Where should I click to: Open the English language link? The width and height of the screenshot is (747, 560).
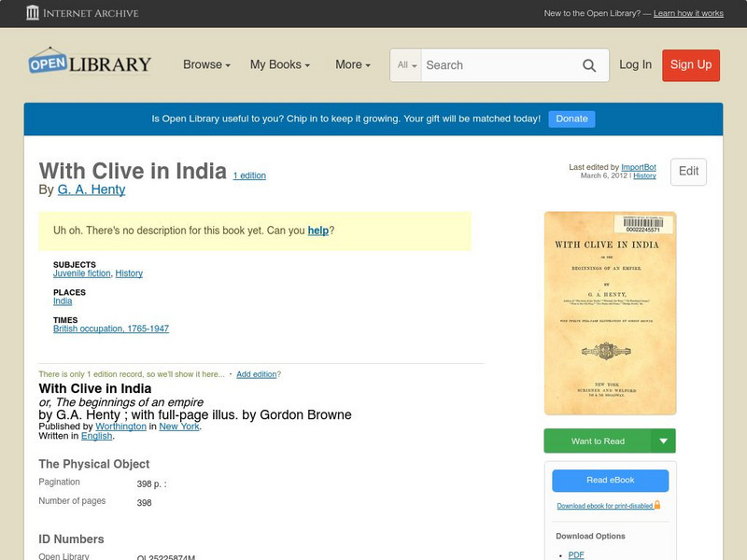click(97, 436)
